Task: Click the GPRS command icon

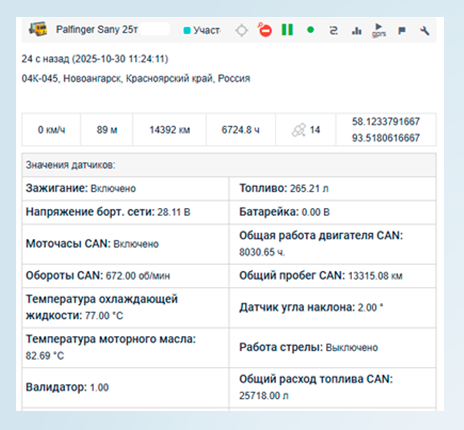Action: pyautogui.click(x=379, y=30)
